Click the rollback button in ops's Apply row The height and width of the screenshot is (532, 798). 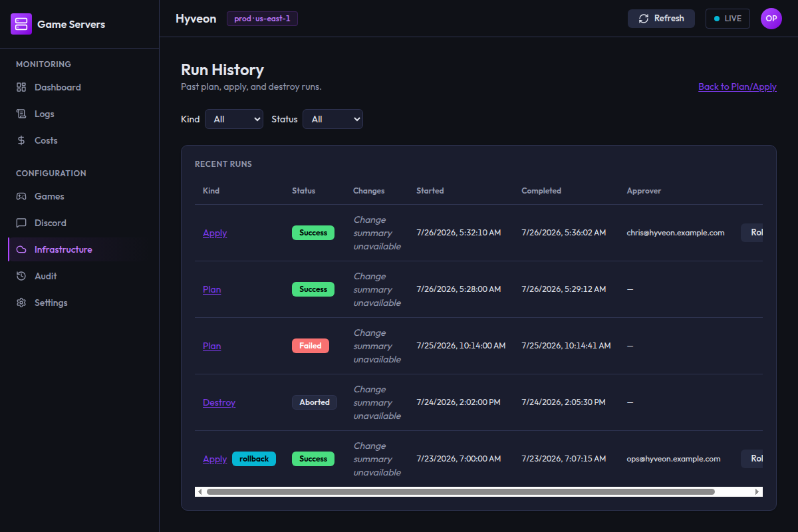point(752,459)
